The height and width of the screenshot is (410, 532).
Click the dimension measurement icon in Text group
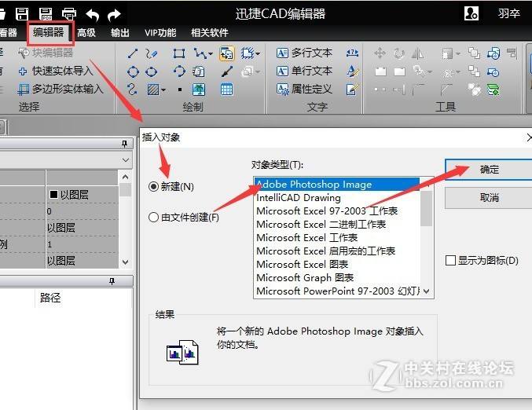point(352,53)
